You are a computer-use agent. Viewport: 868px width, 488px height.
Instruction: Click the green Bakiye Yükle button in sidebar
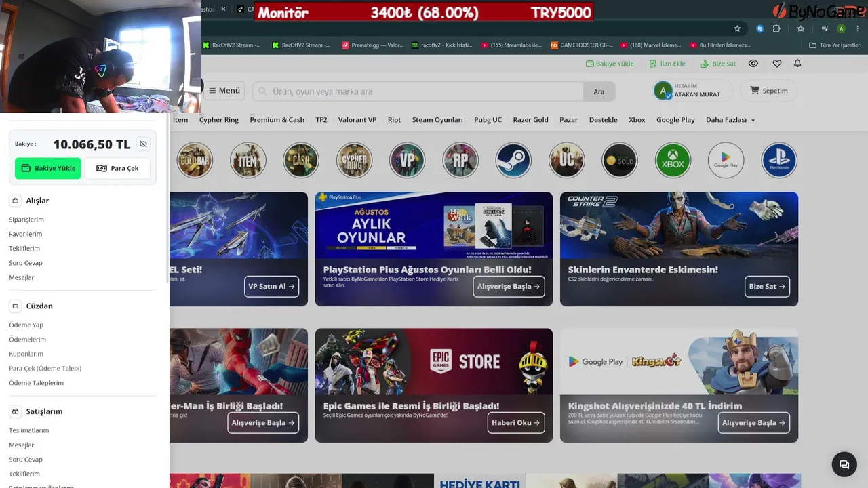[x=48, y=168]
